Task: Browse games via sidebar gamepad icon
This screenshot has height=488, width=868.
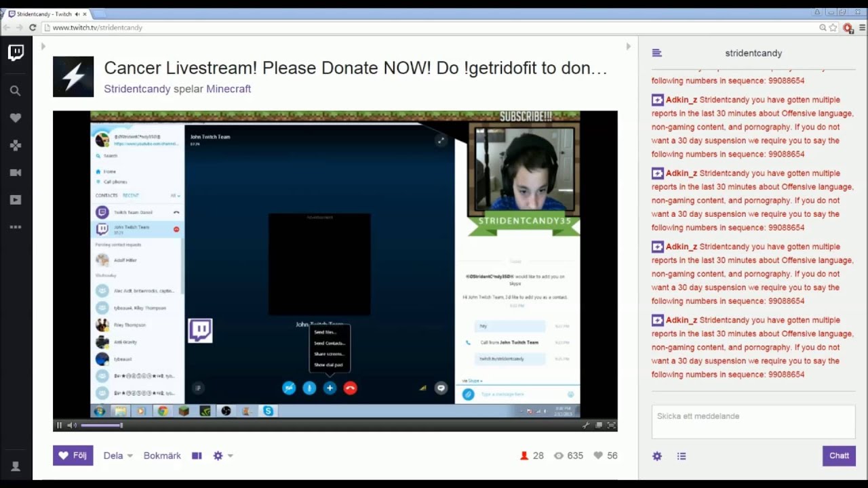Action: (16, 145)
